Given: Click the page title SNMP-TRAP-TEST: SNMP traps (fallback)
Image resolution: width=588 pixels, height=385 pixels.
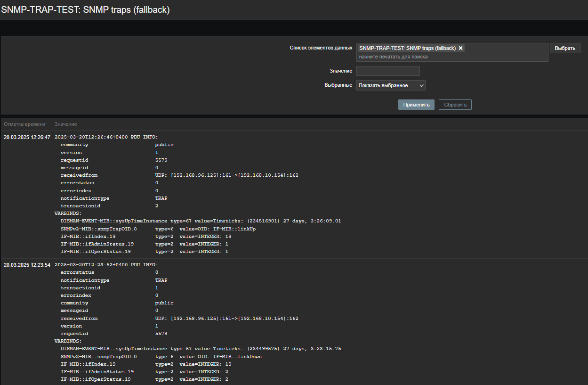Looking at the screenshot, I should [85, 9].
